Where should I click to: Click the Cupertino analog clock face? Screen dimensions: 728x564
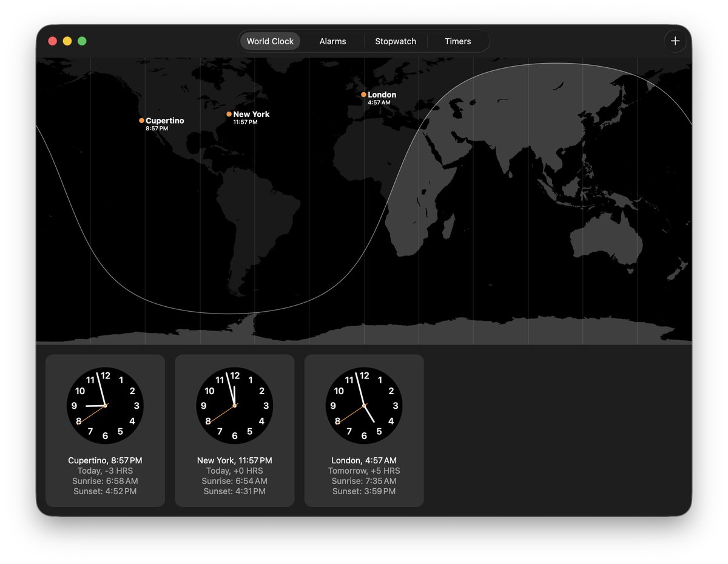105,405
